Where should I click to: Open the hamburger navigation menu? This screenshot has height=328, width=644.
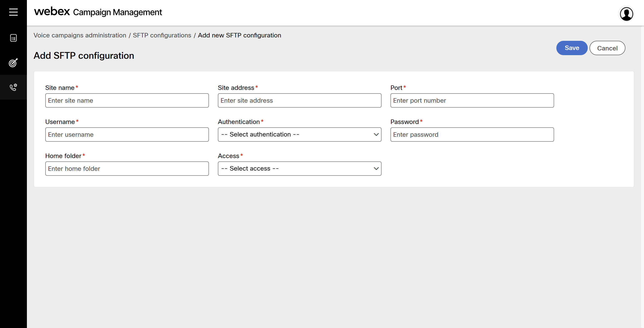tap(13, 12)
